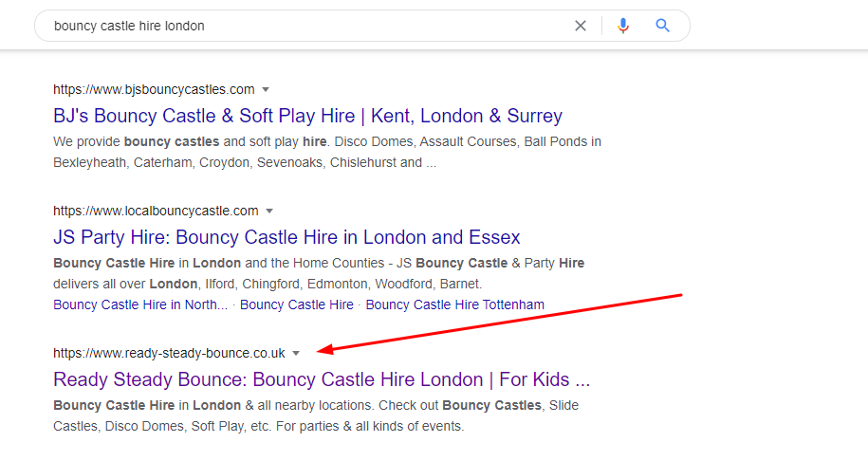Click the BJ's snippet mentioning Disco Domes
Image resolution: width=868 pixels, height=461 pixels.
point(327,152)
